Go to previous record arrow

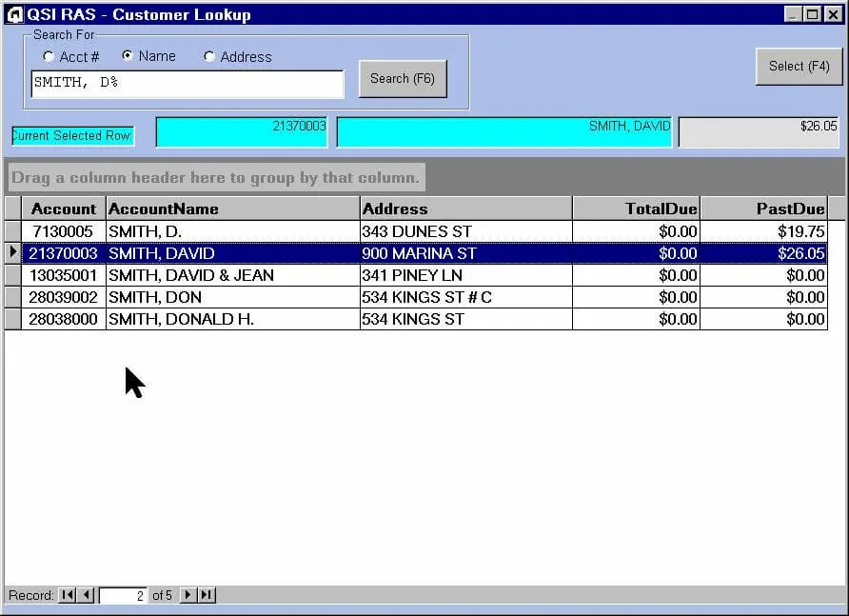[x=87, y=595]
